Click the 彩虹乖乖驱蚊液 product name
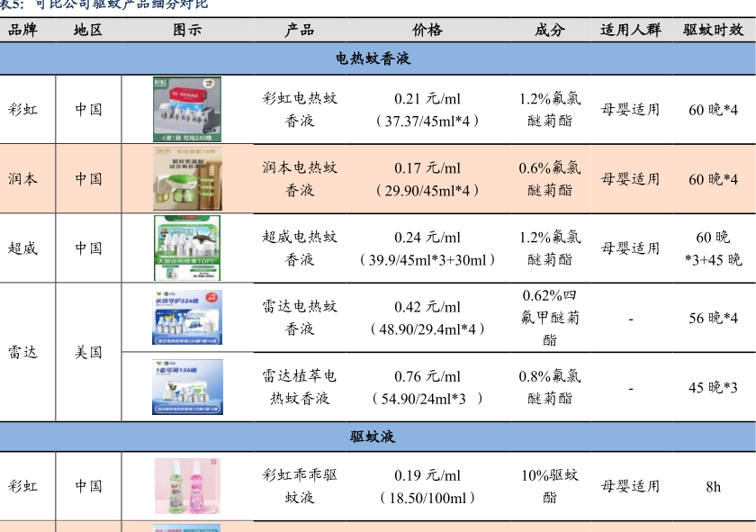 point(300,486)
